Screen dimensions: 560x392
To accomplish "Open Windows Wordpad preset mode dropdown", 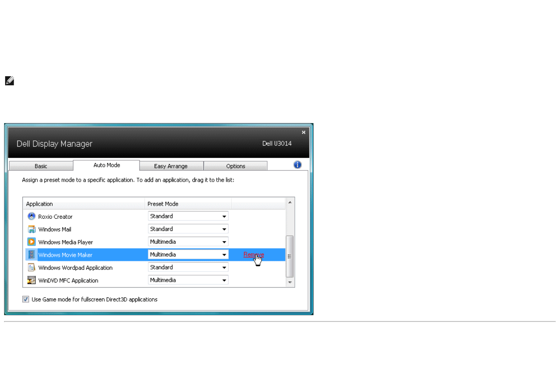I will [x=188, y=268].
